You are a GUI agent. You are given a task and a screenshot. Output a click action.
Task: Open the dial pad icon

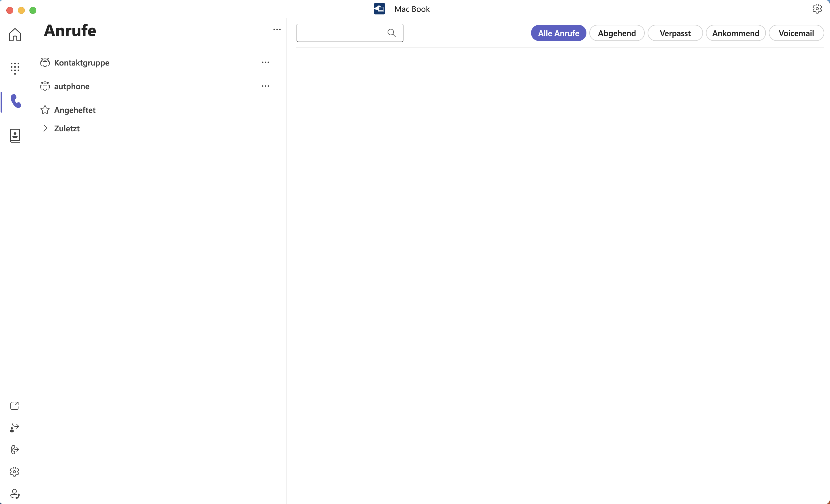pyautogui.click(x=15, y=68)
